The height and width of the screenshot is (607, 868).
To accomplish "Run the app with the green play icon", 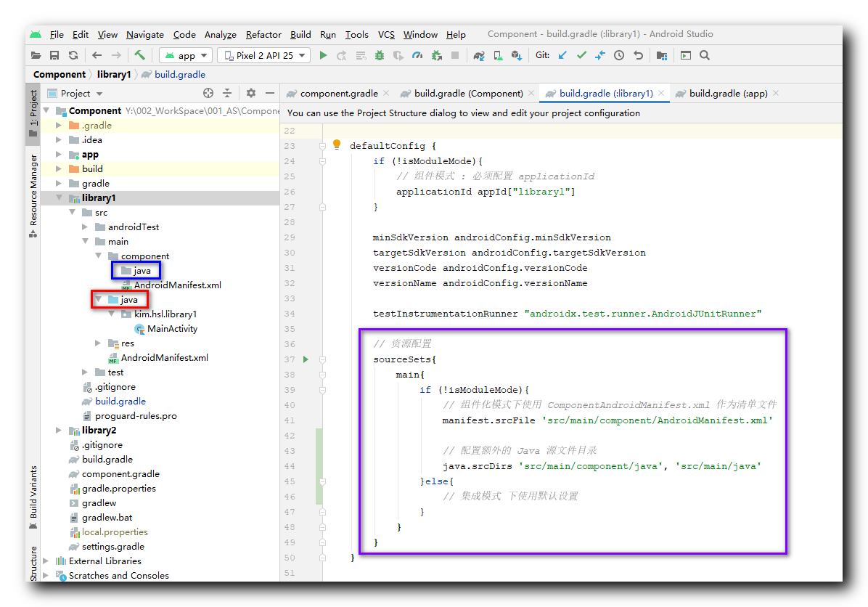I will (323, 55).
